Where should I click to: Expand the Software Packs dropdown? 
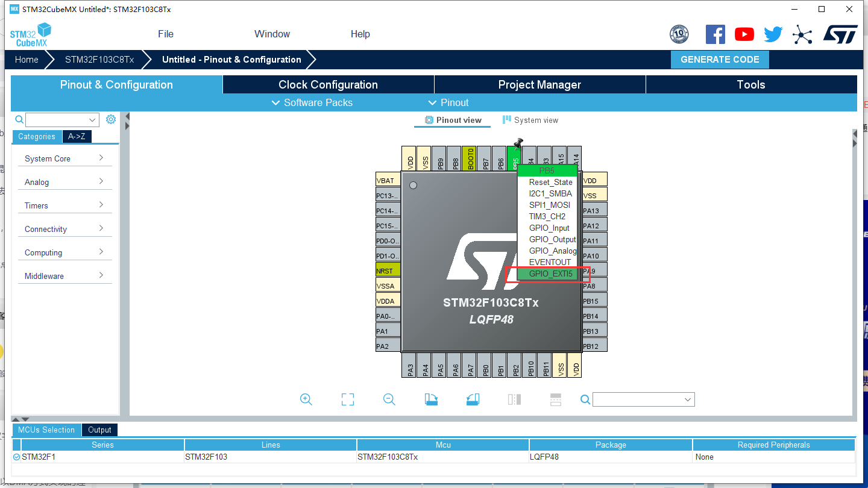[x=312, y=102]
